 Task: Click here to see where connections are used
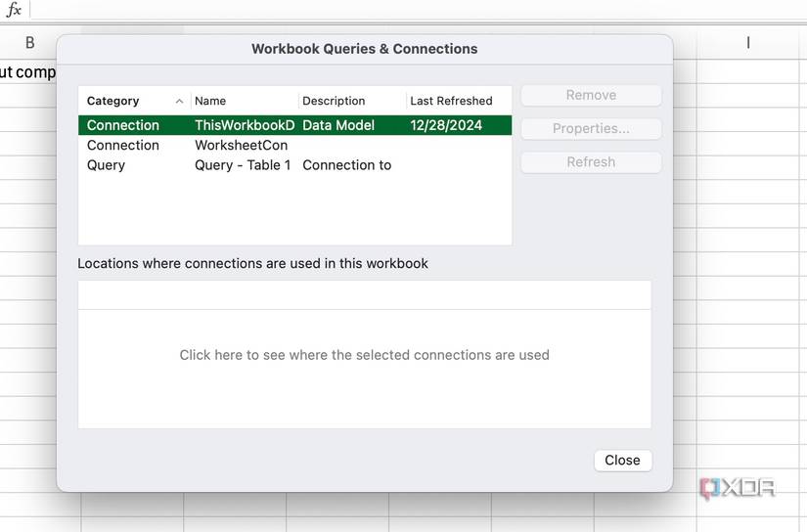[364, 355]
